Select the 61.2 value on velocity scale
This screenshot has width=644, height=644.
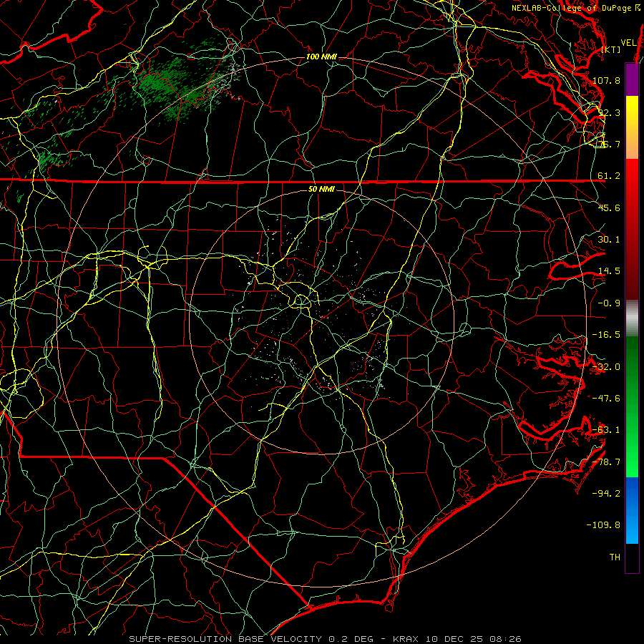tap(609, 176)
